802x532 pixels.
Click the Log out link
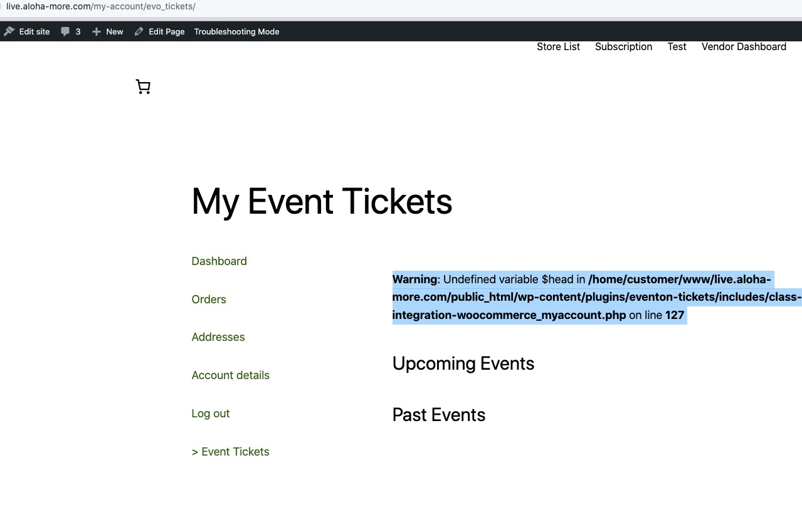(x=211, y=414)
